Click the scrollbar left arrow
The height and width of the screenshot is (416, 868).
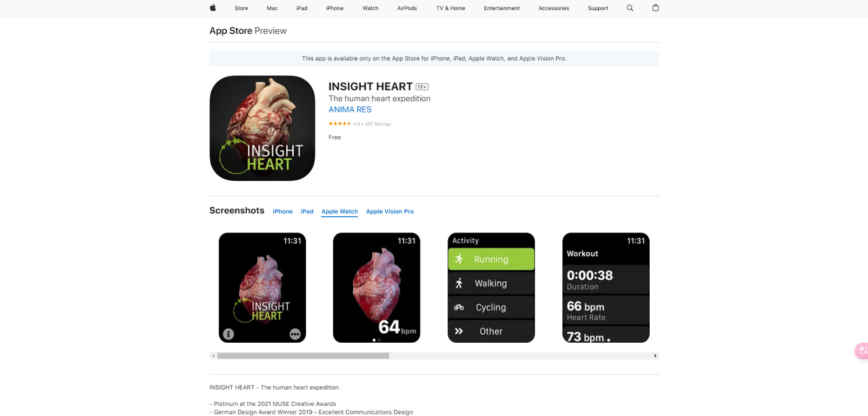tap(214, 356)
